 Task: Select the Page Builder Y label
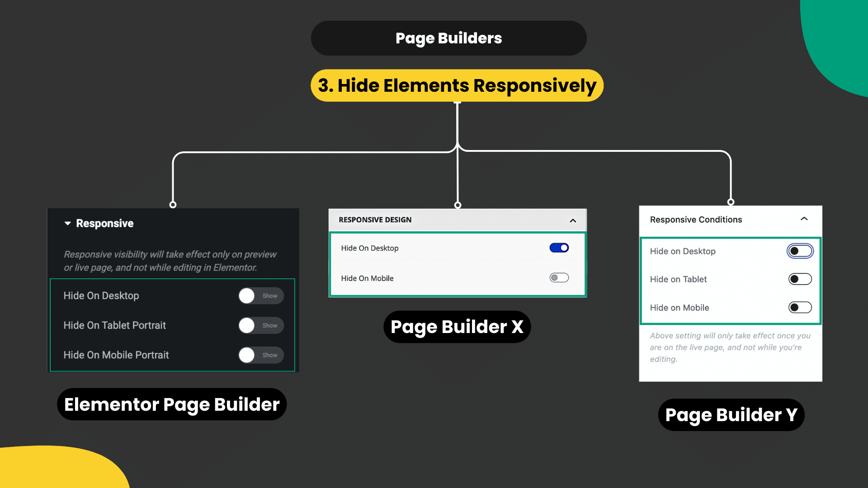pyautogui.click(x=731, y=415)
